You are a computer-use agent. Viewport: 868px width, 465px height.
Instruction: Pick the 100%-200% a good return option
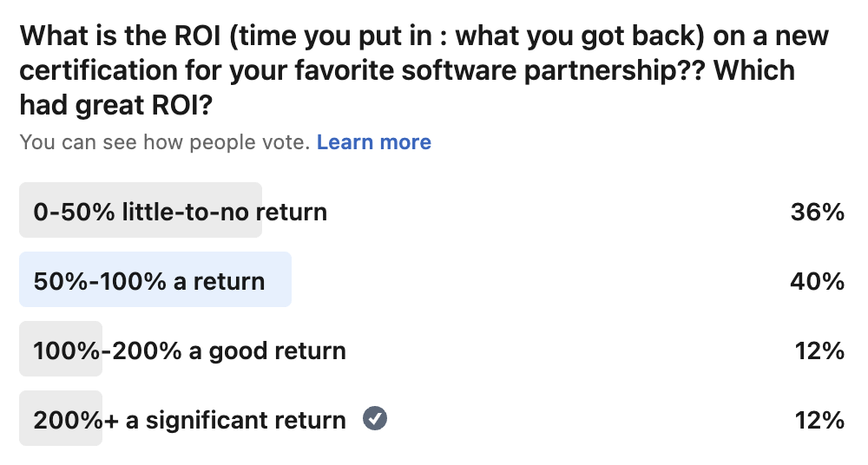[189, 350]
